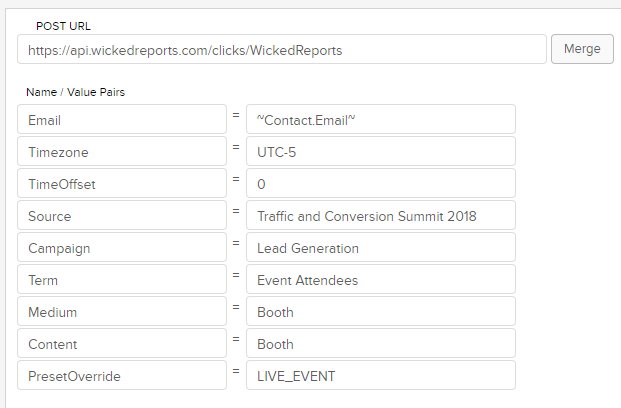
Task: Select the Email name field
Action: coord(122,119)
